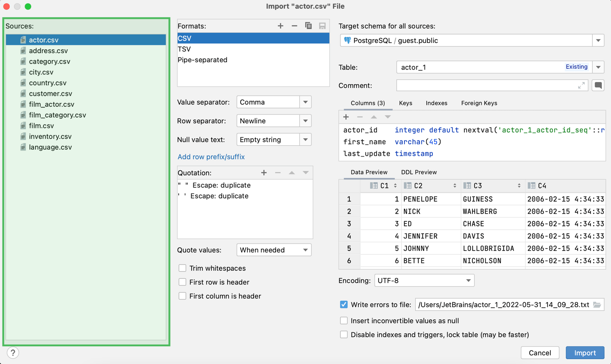Uncheck Write errors to file
Screen dimensions: 611x364
tap(344, 305)
